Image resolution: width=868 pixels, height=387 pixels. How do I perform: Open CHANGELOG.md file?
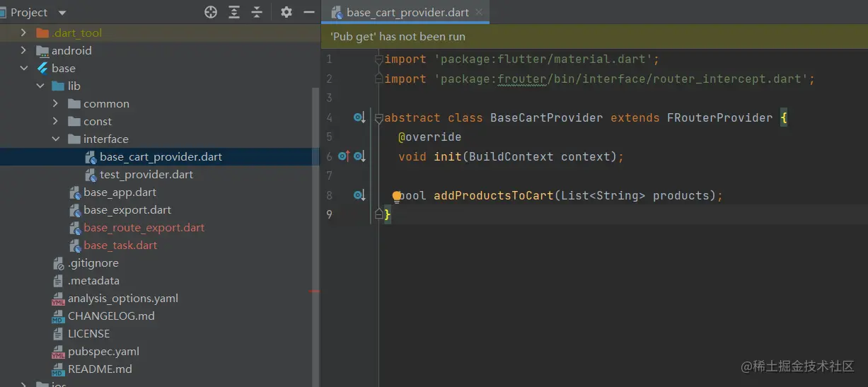pos(111,316)
